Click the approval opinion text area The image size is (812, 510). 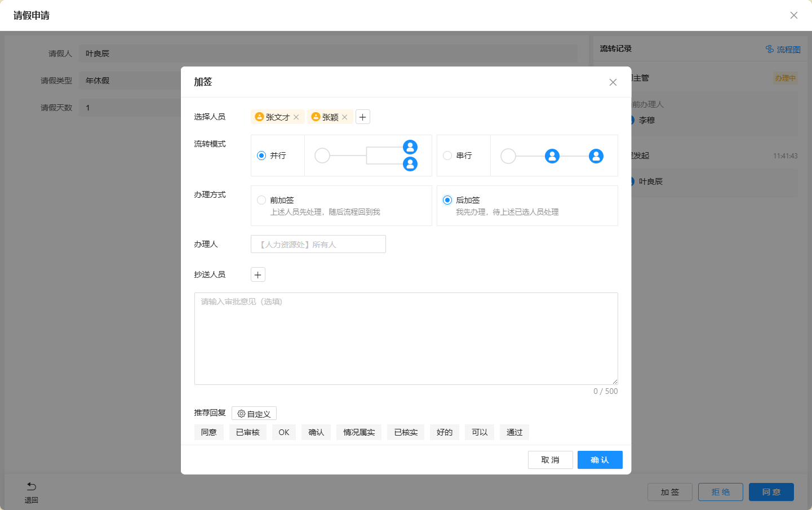[406, 338]
